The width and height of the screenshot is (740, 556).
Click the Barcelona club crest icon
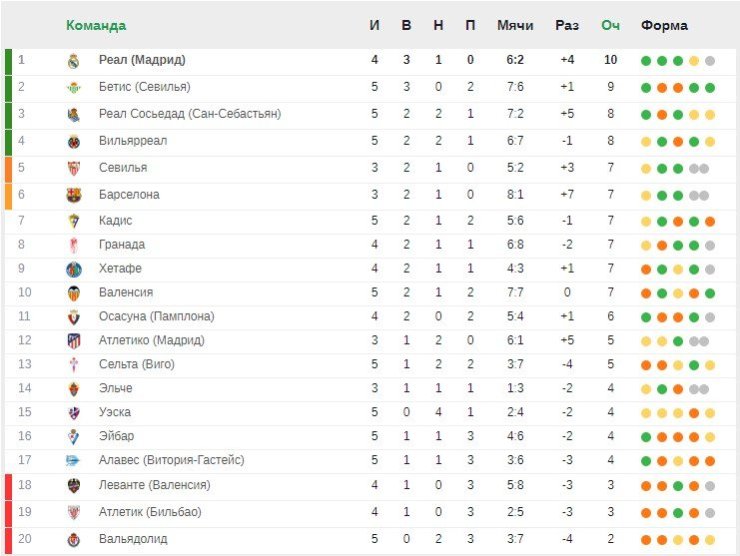pos(74,195)
